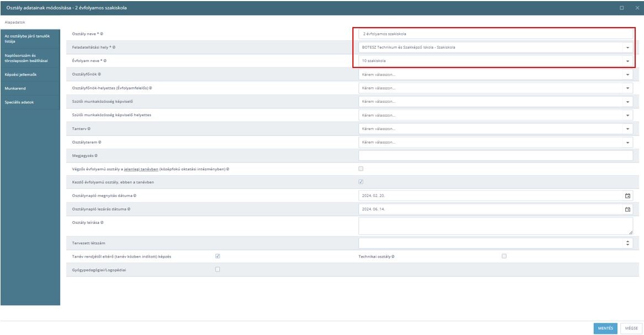The width and height of the screenshot is (644, 335).
Task: Click the jelenlegi tanévben link
Action: point(141,169)
